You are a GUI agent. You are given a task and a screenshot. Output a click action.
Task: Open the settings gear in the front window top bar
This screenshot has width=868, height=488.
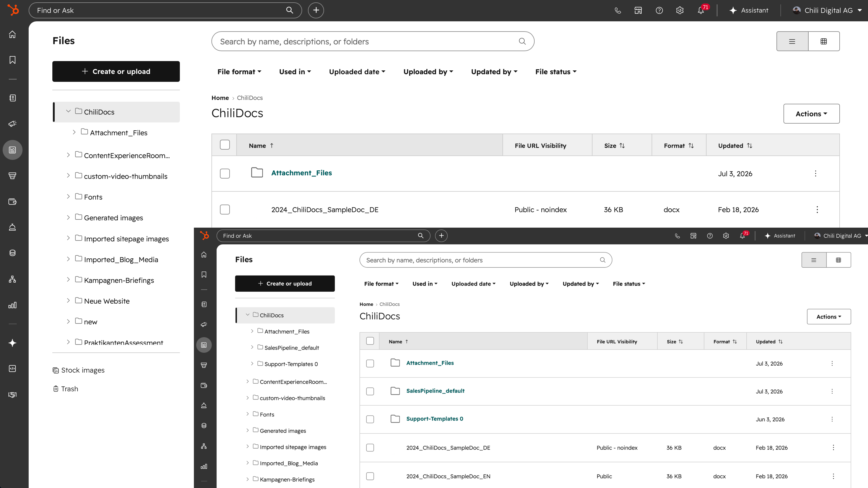726,236
